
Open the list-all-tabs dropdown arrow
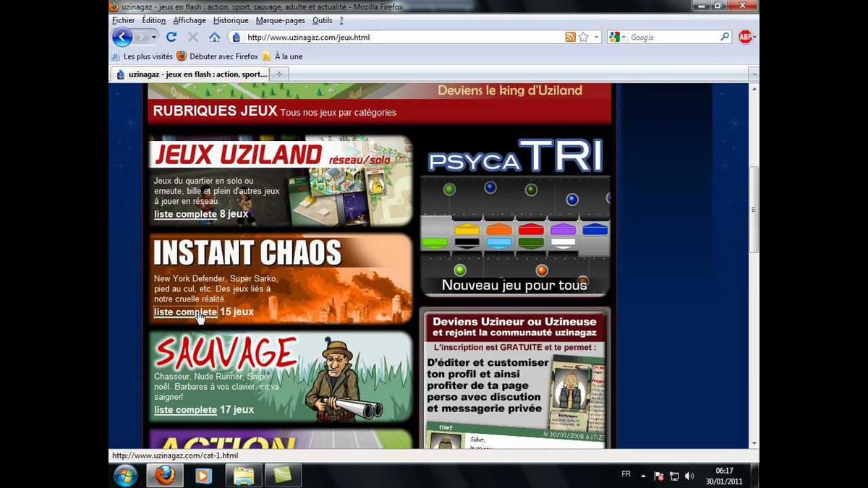pyautogui.click(x=753, y=74)
